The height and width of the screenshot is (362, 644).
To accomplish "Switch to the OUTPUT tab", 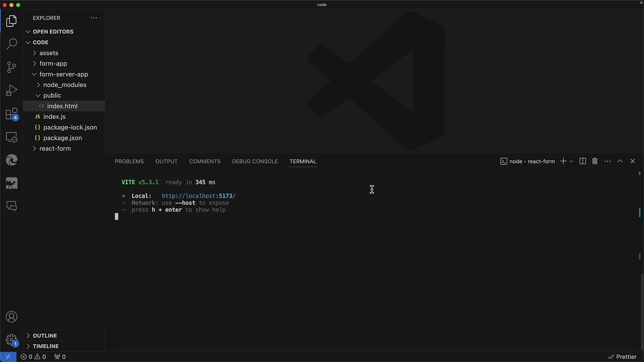I will (x=167, y=161).
